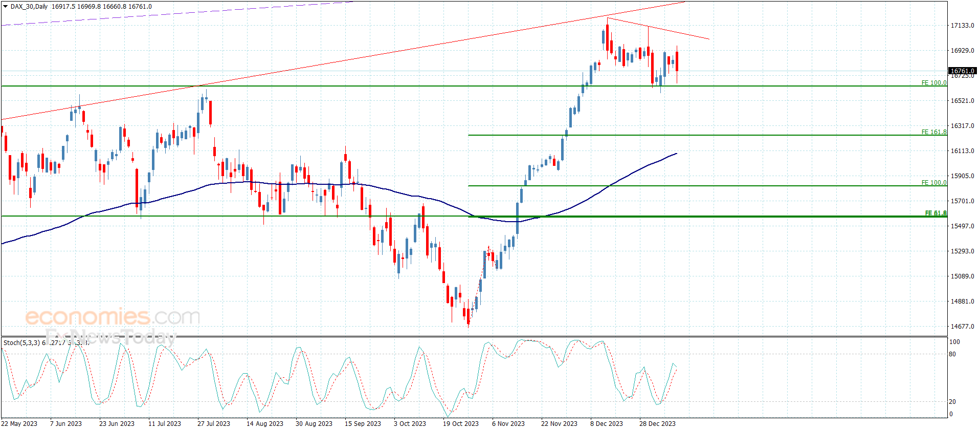Select the short red descending trendline

(x=658, y=29)
